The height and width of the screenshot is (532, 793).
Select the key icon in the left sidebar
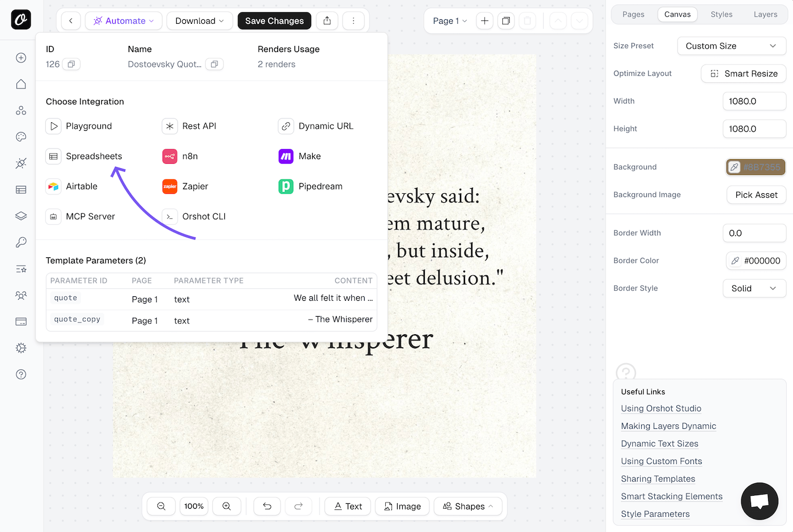pyautogui.click(x=20, y=242)
